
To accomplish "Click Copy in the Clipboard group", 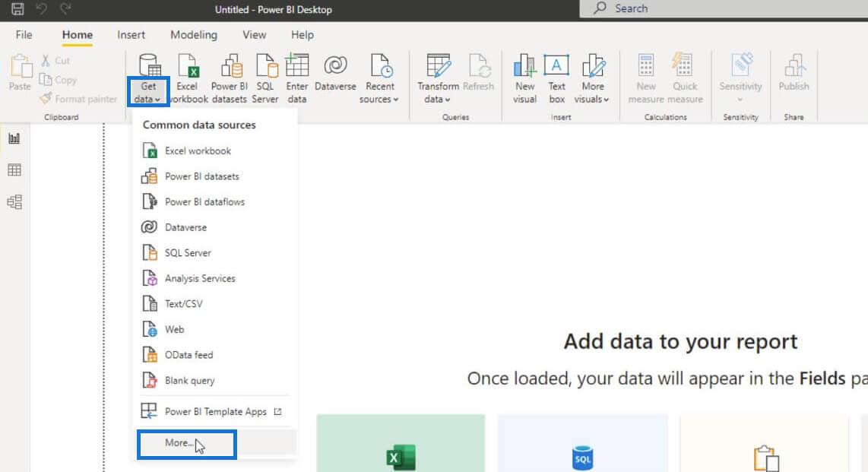I will [58, 80].
